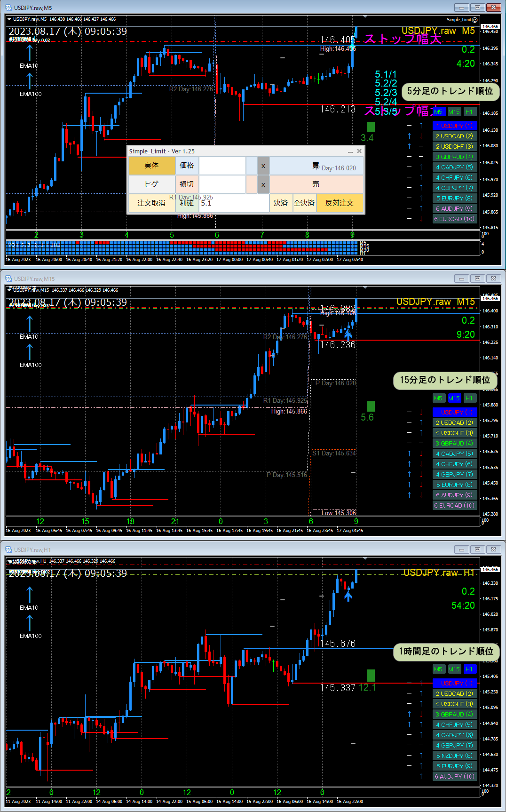Select 4 CADJPY (5) in M5 chart

click(x=455, y=167)
